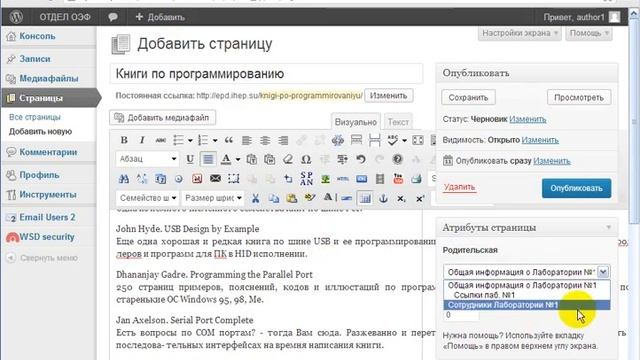Align text to the left
The width and height of the screenshot is (640, 360).
[247, 140]
